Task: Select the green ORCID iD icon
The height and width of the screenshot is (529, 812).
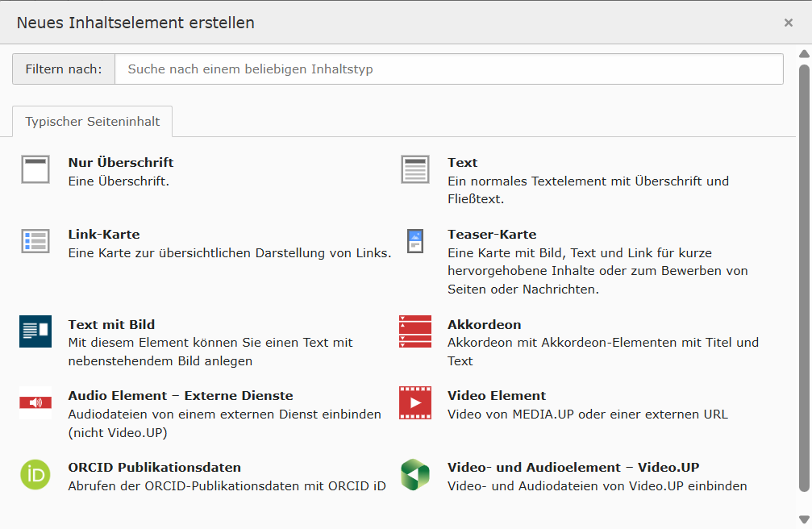Action: point(35,473)
